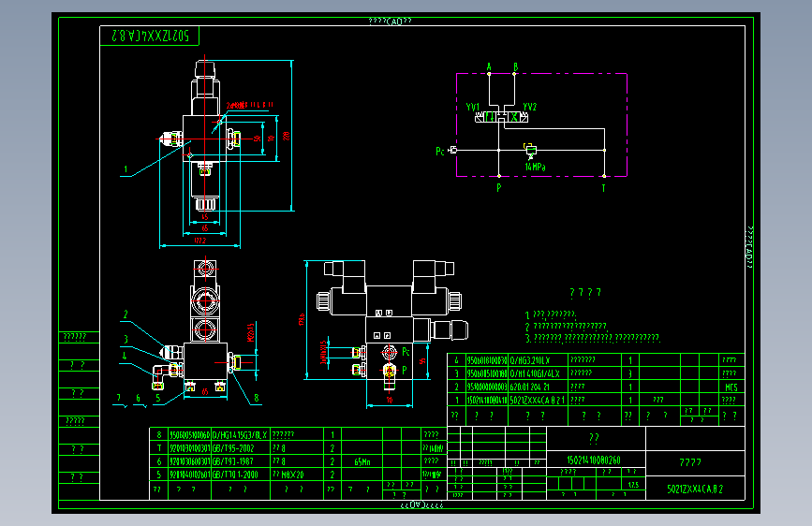The image size is (812, 526).
Task: Select the 5021ZXX4CA.8.2.1 cell in row 1
Action: click(x=539, y=401)
